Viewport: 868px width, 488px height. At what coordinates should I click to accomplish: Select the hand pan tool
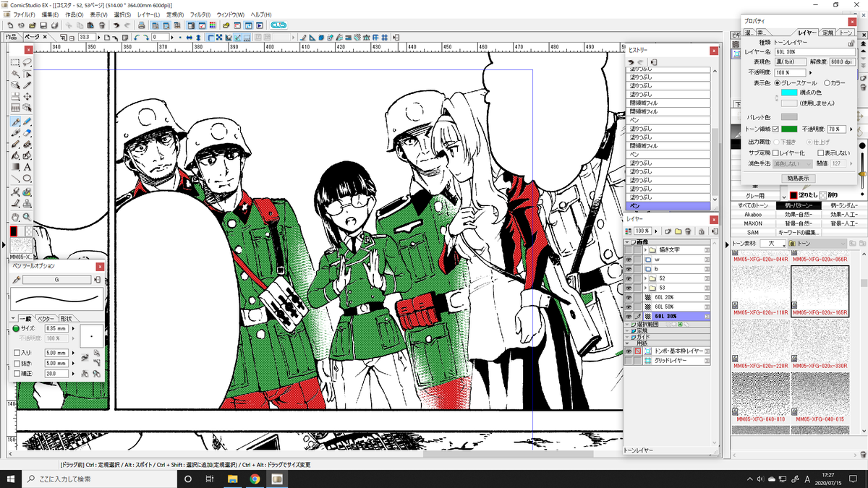[15, 216]
